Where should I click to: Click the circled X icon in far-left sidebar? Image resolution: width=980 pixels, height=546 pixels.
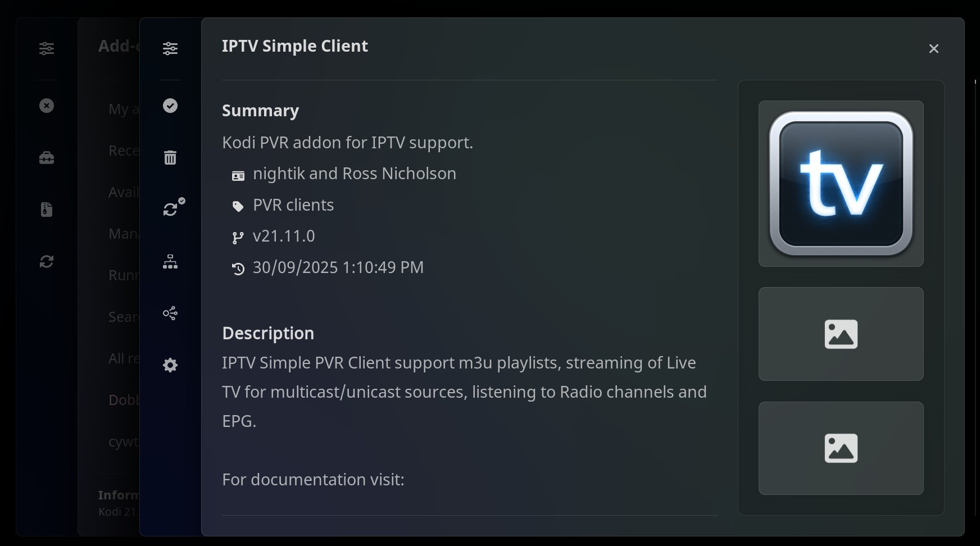[47, 106]
